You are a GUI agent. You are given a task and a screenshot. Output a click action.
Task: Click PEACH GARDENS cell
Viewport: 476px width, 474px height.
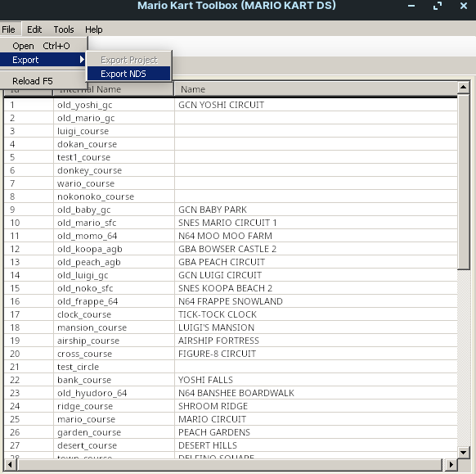point(316,432)
